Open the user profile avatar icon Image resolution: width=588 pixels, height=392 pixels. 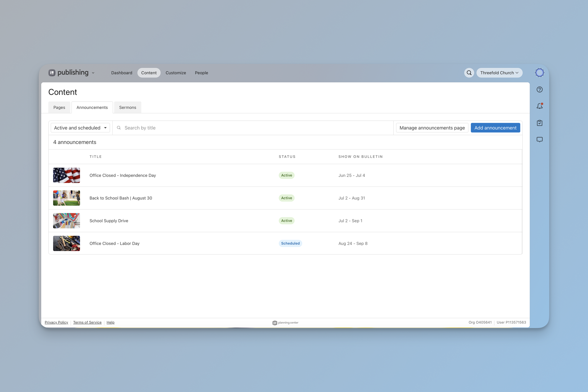tap(540, 73)
